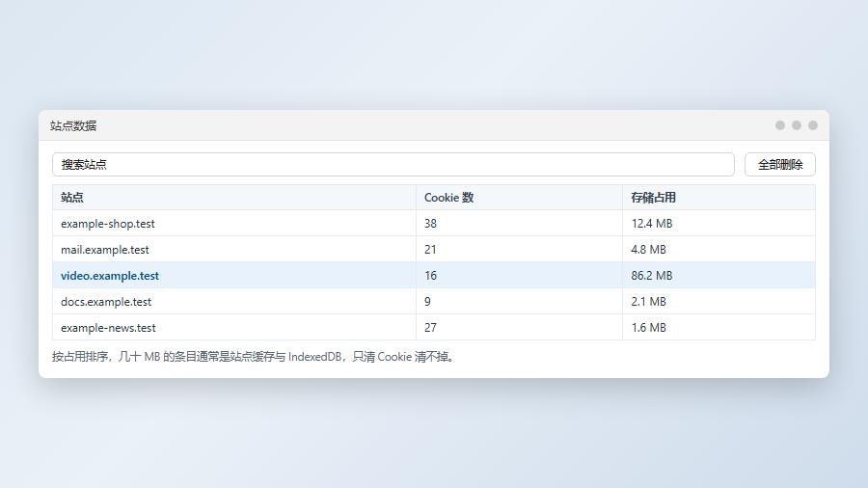868x488 pixels.
Task: Click the hint text about IndexedDB
Action: pyautogui.click(x=254, y=357)
